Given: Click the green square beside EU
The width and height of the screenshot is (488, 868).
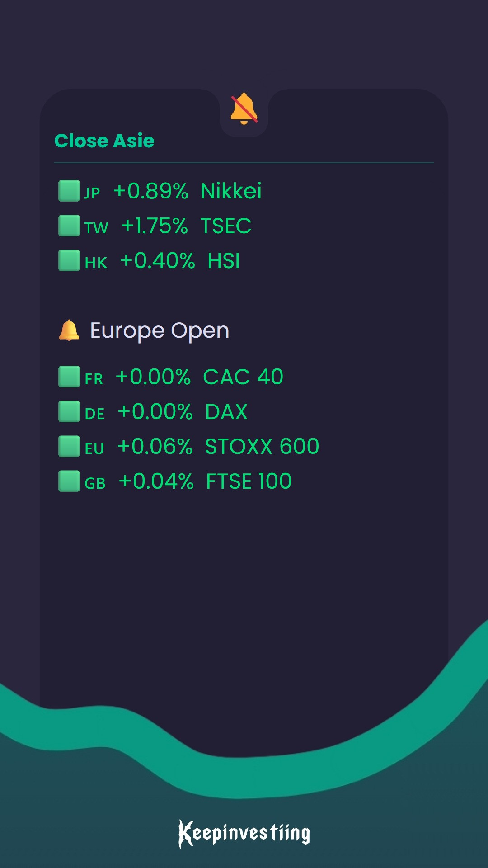Looking at the screenshot, I should (69, 446).
